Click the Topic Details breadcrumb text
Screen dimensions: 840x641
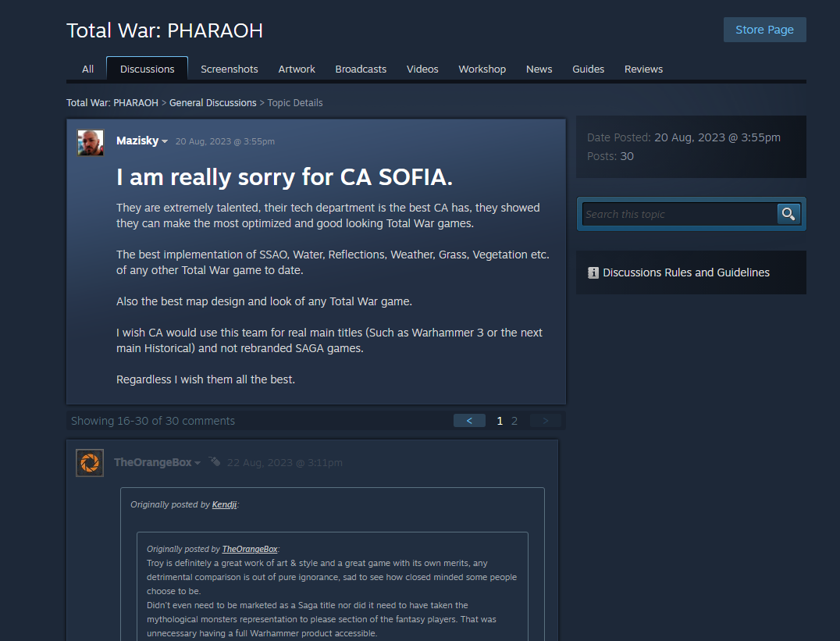(x=295, y=103)
